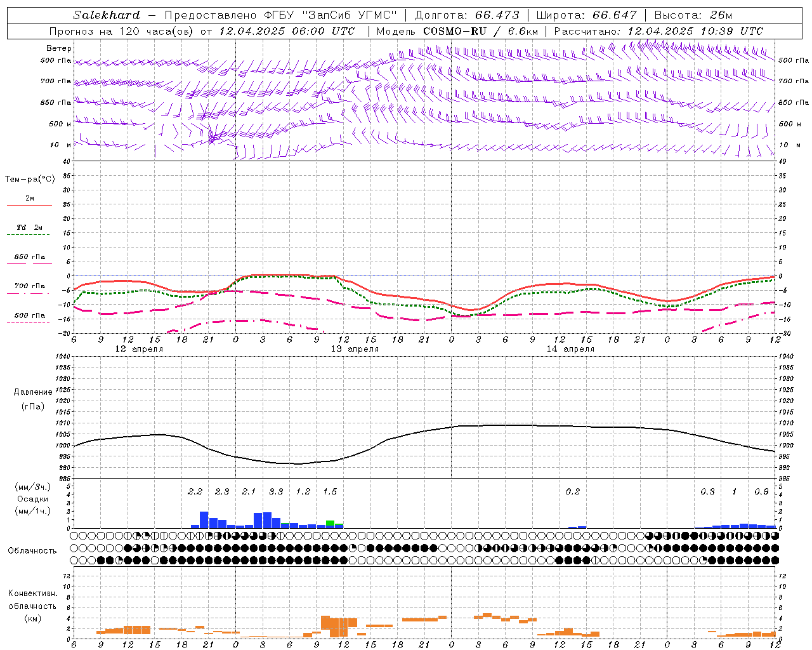The image size is (812, 650).
Task: Click the Давление pressure chart label
Action: (x=33, y=392)
